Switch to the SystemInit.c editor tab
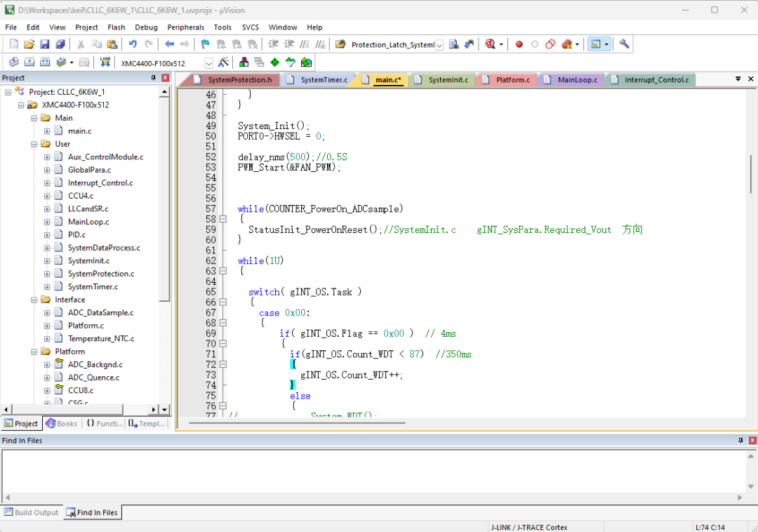758x532 pixels. pos(448,80)
